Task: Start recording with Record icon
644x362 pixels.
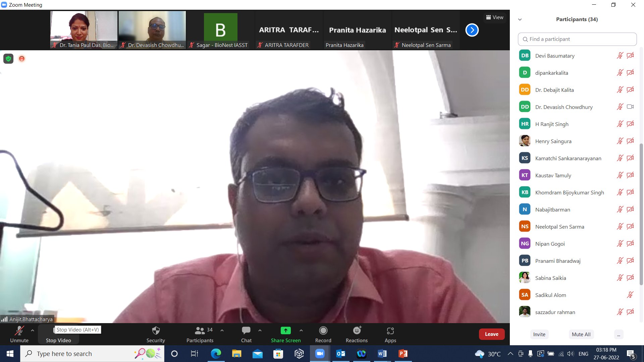Action: [323, 331]
